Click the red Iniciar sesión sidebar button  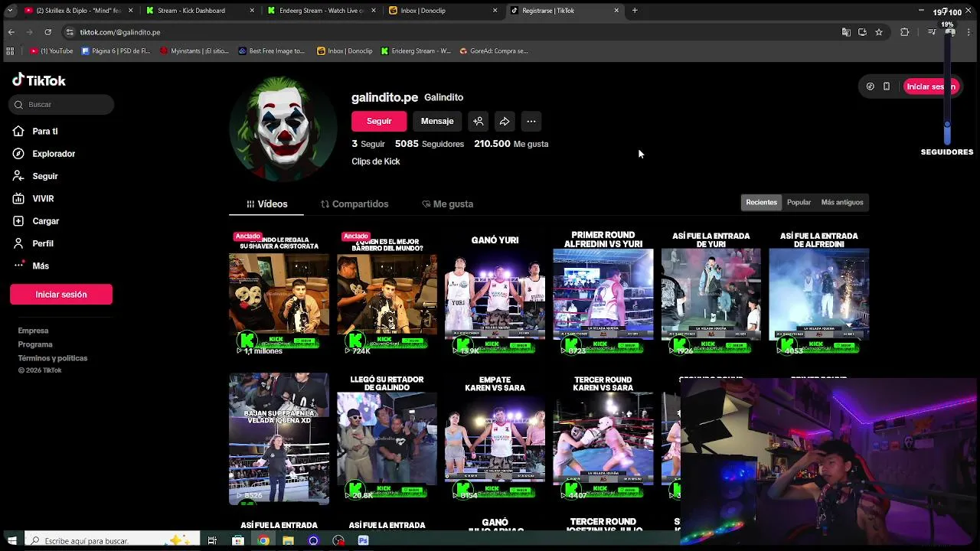click(x=61, y=295)
